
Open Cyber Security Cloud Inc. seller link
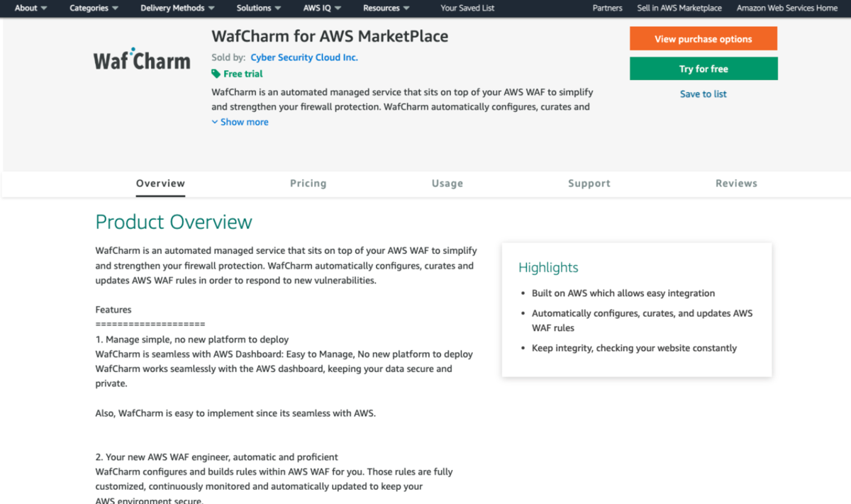coord(304,57)
